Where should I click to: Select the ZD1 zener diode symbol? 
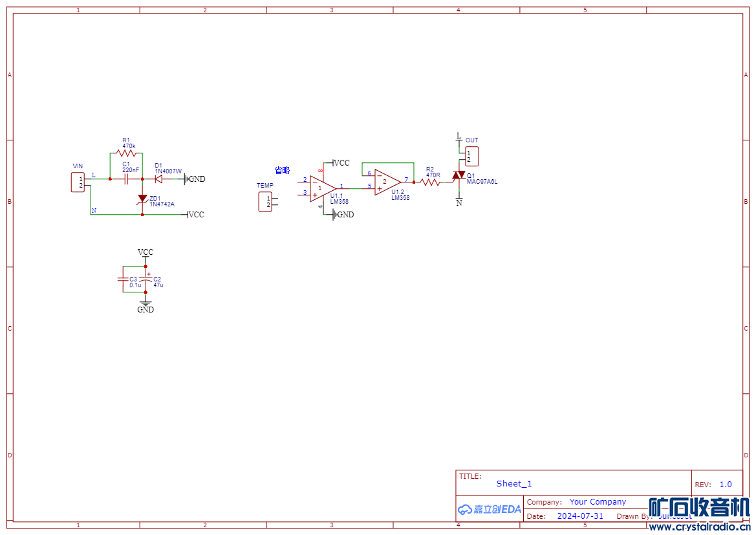(x=142, y=198)
